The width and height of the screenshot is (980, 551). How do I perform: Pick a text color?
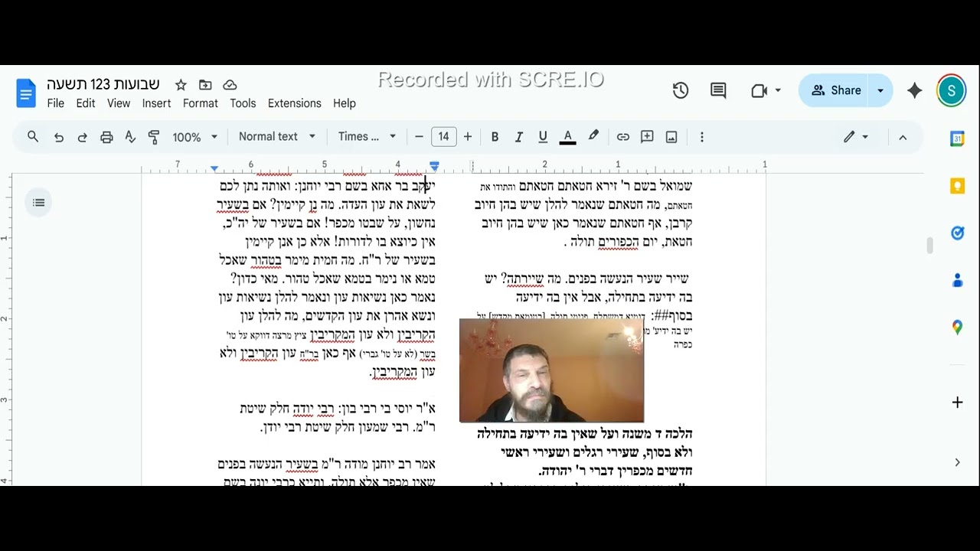[x=567, y=137]
